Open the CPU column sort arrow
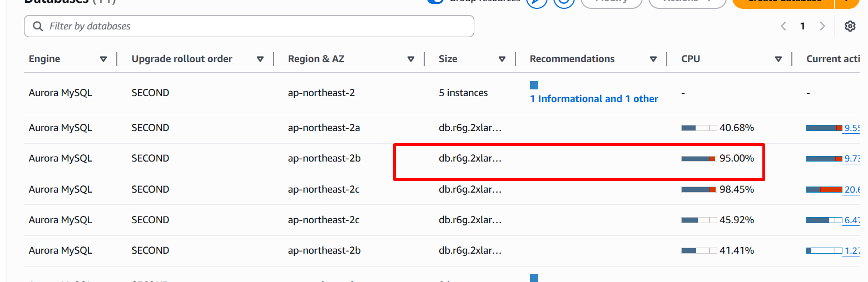Screen dimensions: 868x282 778,59
